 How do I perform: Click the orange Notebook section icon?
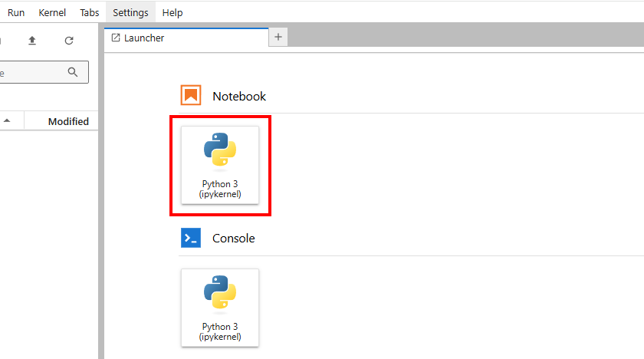coord(191,95)
